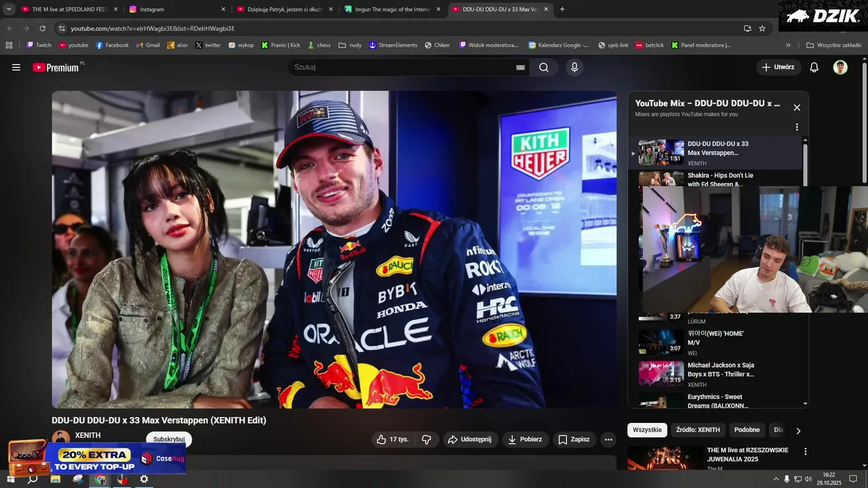Click the main video player
Screen dimensions: 868x488
pos(334,249)
